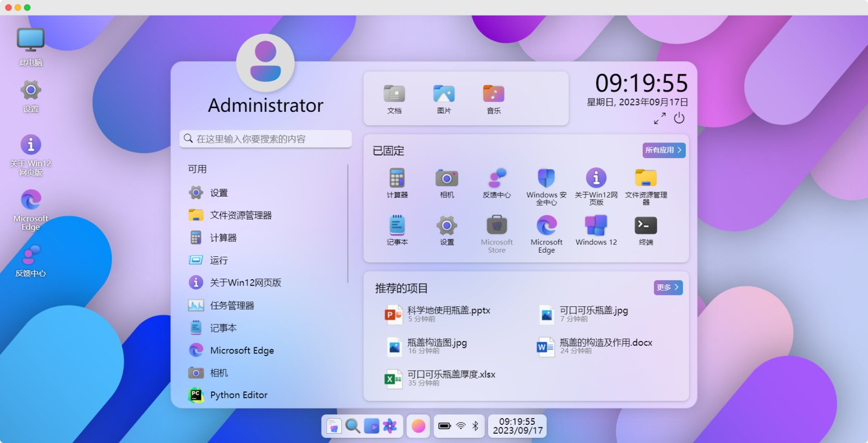Toggle fullscreen start menu with the arrows icon
Image resolution: width=868 pixels, height=443 pixels.
click(x=660, y=119)
